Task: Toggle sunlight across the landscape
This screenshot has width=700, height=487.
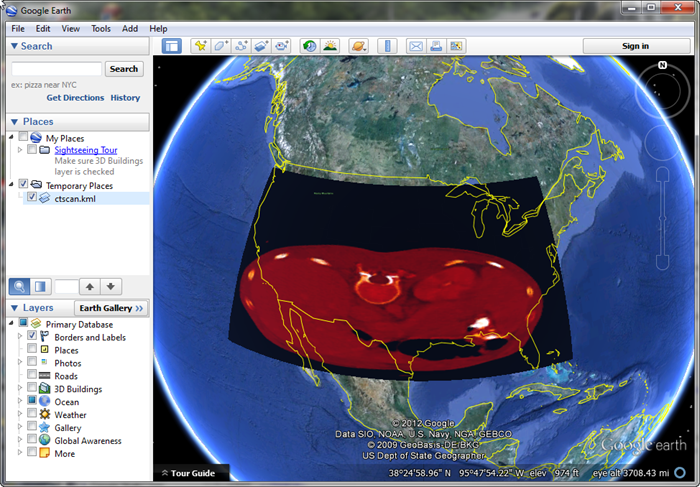Action: [329, 46]
